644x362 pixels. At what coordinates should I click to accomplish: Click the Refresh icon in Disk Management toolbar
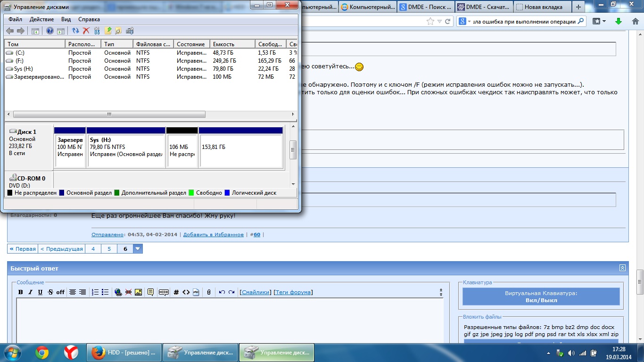(x=75, y=31)
